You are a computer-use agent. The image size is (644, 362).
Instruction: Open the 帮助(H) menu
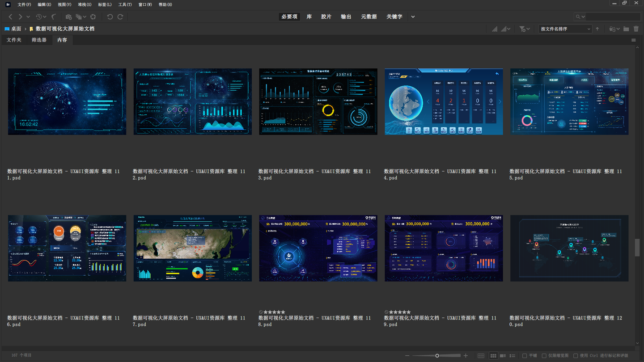(165, 4)
